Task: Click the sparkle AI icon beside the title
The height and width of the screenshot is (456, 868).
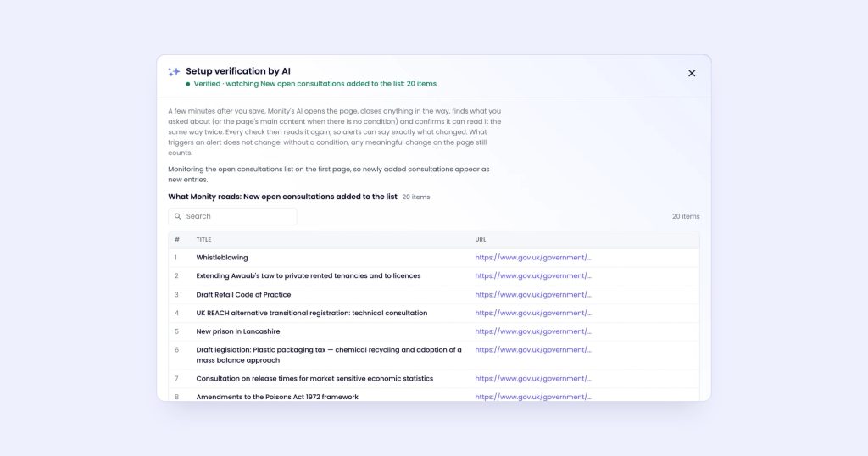Action: click(x=174, y=71)
